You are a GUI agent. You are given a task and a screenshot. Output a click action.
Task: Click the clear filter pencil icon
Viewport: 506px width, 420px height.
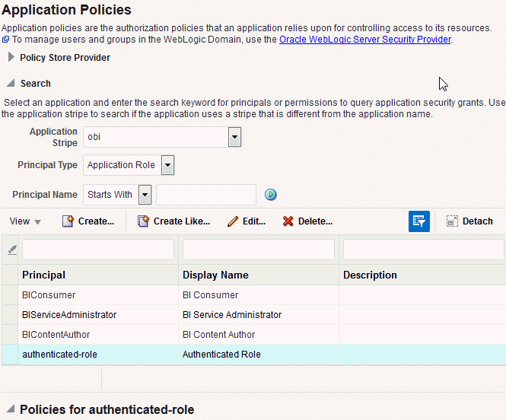click(x=11, y=250)
